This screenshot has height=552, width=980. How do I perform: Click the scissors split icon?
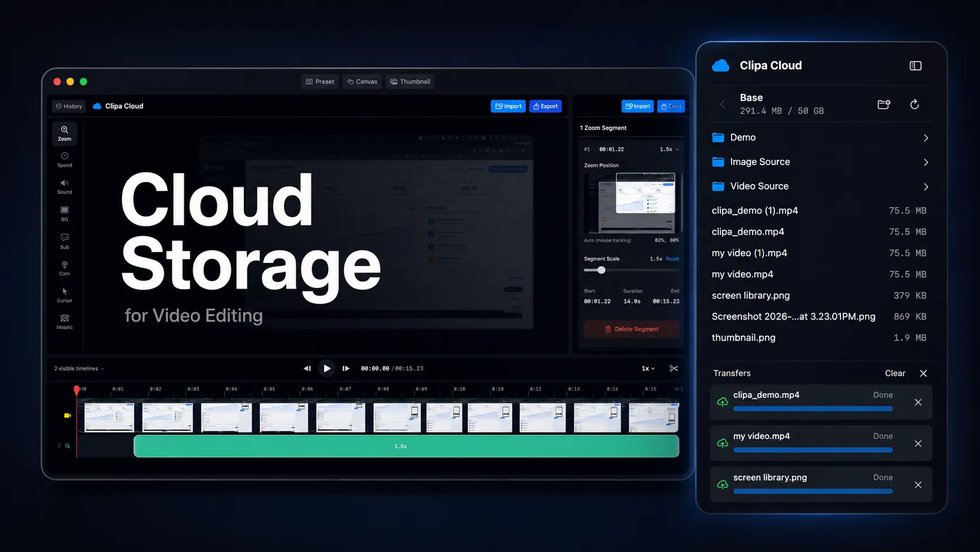pos(673,368)
